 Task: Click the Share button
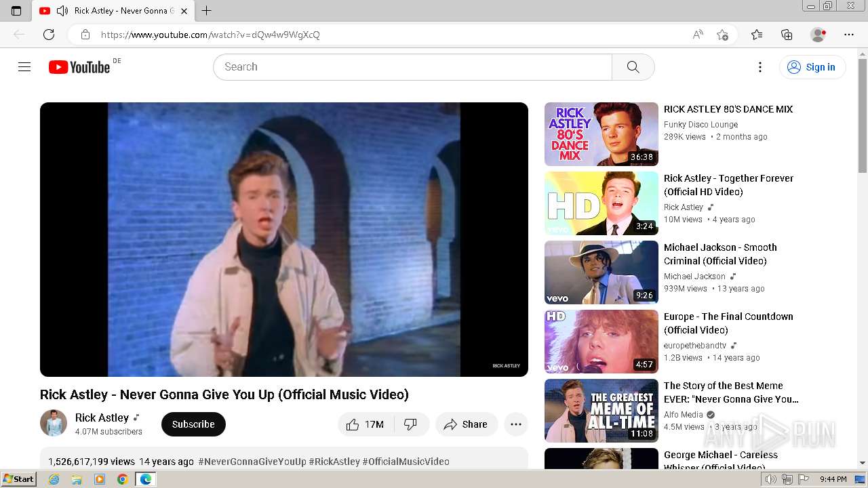tap(467, 424)
